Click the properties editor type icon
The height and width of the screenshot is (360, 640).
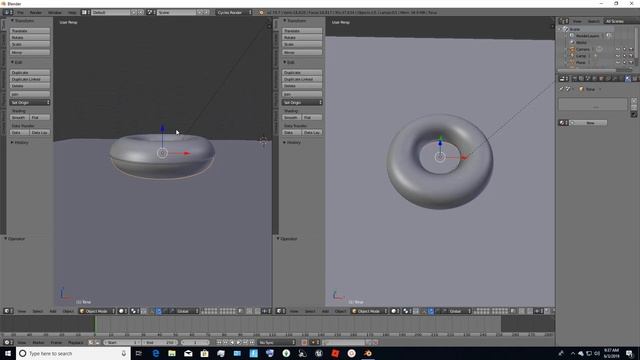pyautogui.click(x=564, y=78)
